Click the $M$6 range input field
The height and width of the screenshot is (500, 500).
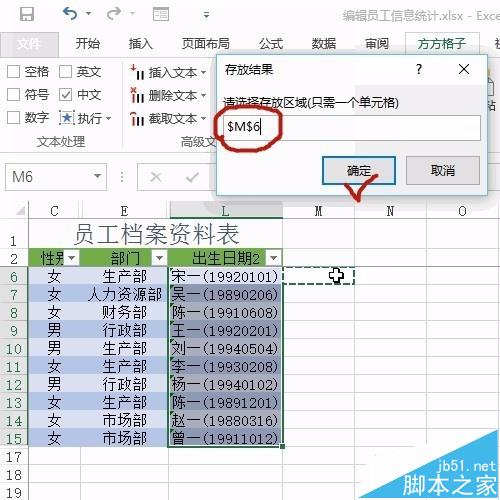(351, 127)
